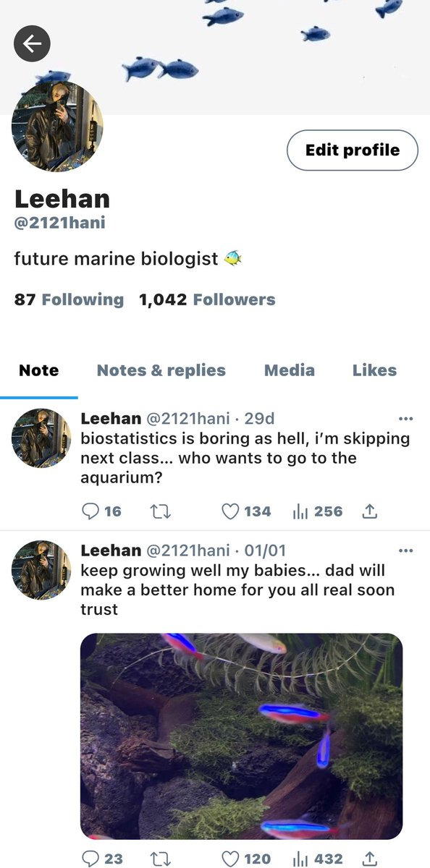Switch to the Notes & replies tab
This screenshot has height=868, width=430.
161,370
